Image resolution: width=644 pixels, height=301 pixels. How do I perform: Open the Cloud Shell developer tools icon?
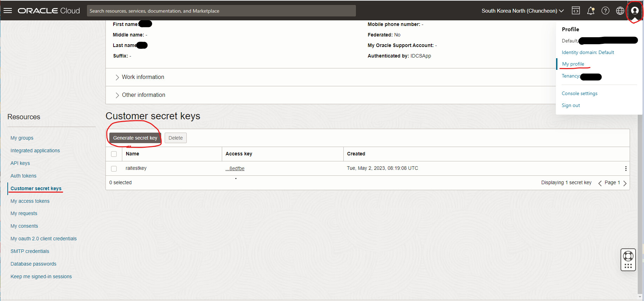(576, 11)
